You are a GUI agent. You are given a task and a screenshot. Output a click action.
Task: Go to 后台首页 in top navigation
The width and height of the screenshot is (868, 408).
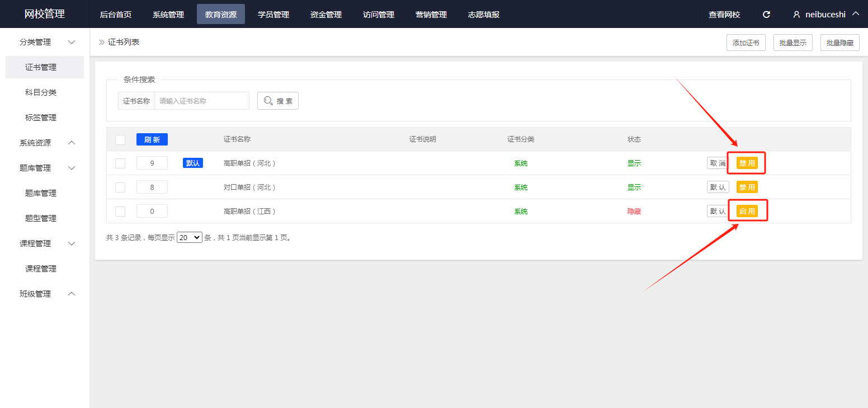click(x=116, y=15)
